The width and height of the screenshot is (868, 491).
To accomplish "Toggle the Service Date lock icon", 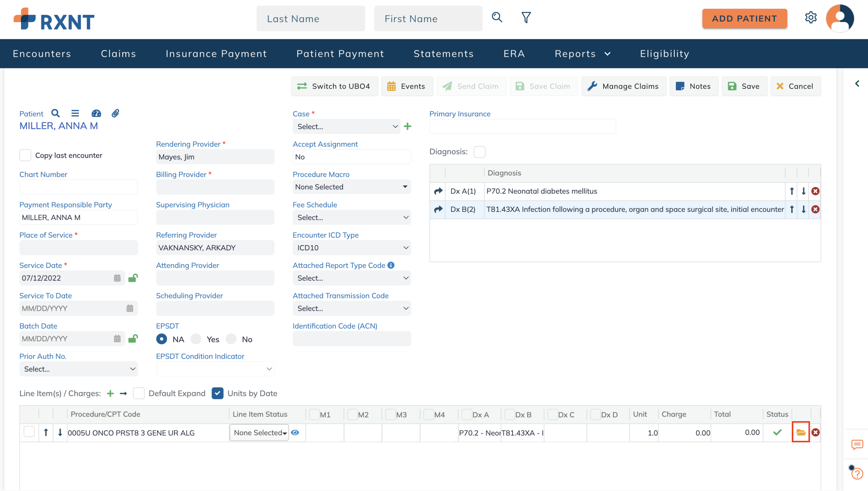I will pyautogui.click(x=133, y=278).
